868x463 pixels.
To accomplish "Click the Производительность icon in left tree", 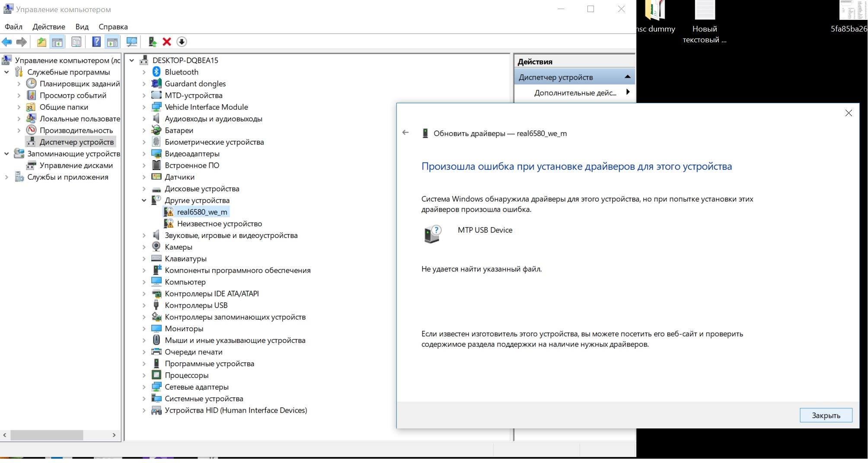I will pyautogui.click(x=31, y=130).
